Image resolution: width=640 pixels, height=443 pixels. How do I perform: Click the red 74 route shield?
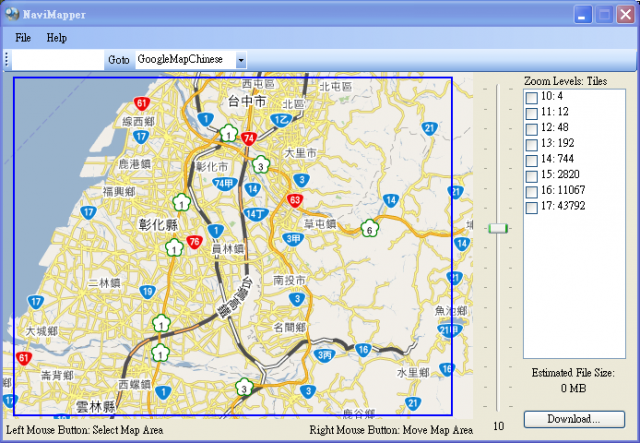coord(249,139)
